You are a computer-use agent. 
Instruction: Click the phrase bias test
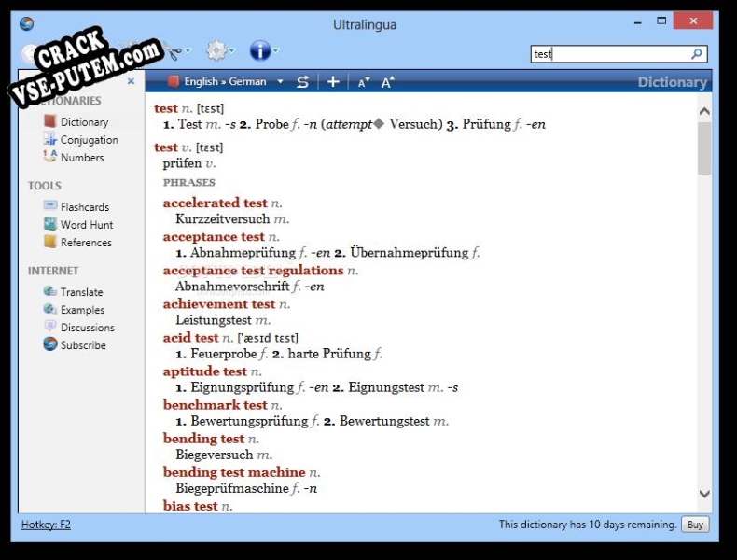tap(190, 506)
